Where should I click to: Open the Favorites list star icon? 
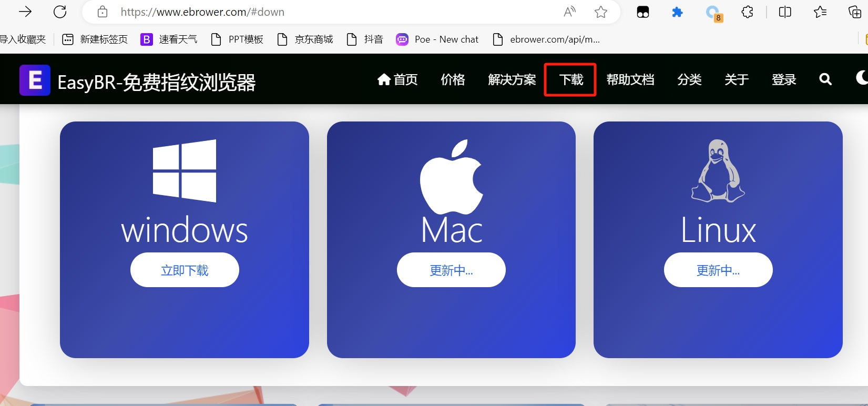point(820,12)
